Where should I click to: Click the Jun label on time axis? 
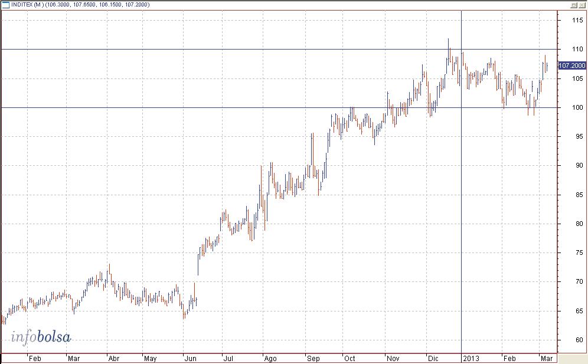191,358
